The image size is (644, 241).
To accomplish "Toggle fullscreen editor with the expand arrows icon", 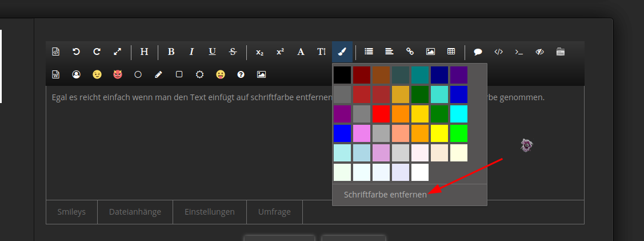I will coord(117,52).
